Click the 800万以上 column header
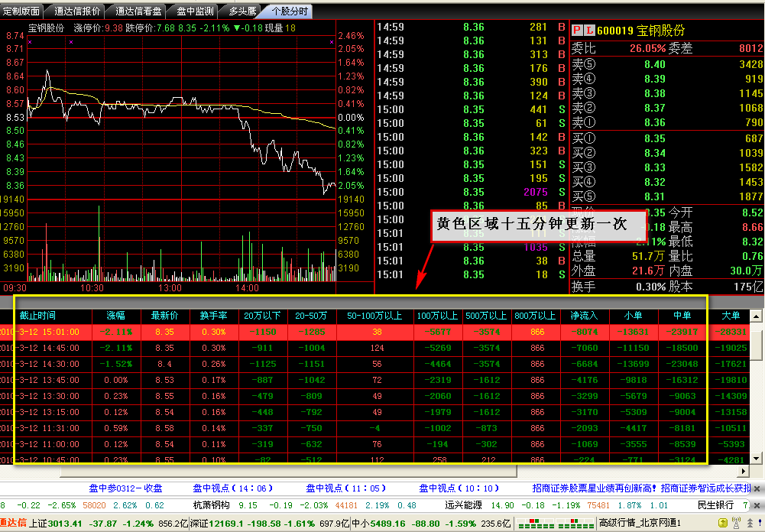This screenshot has height=532, width=765. click(535, 316)
